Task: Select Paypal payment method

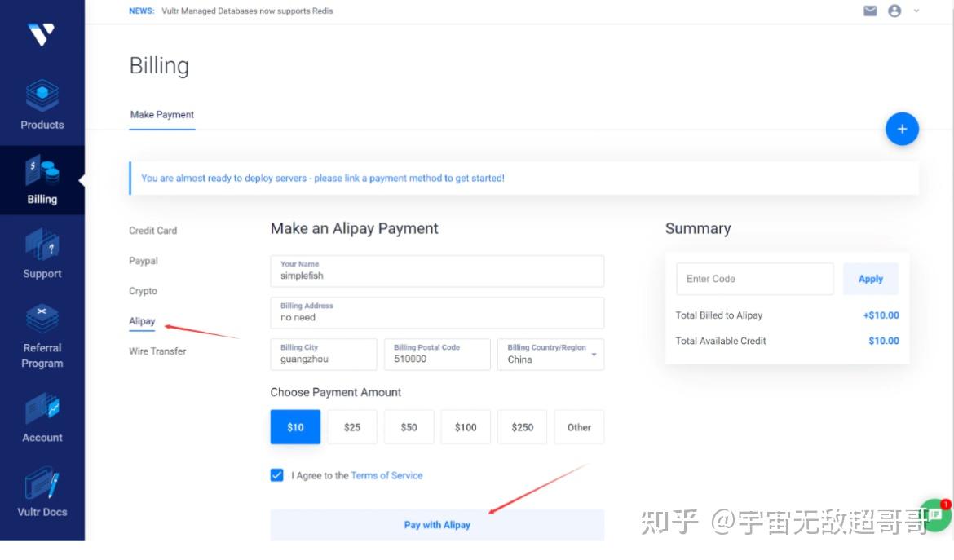Action: (x=143, y=260)
